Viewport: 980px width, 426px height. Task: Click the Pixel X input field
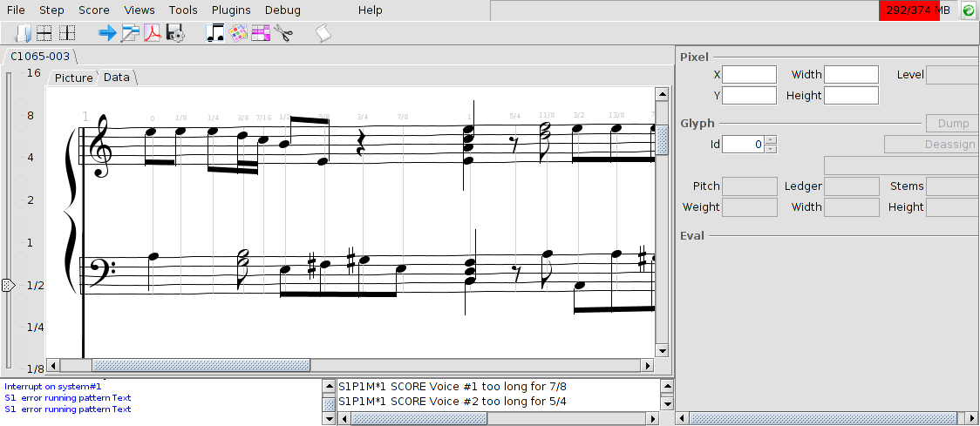click(x=749, y=75)
